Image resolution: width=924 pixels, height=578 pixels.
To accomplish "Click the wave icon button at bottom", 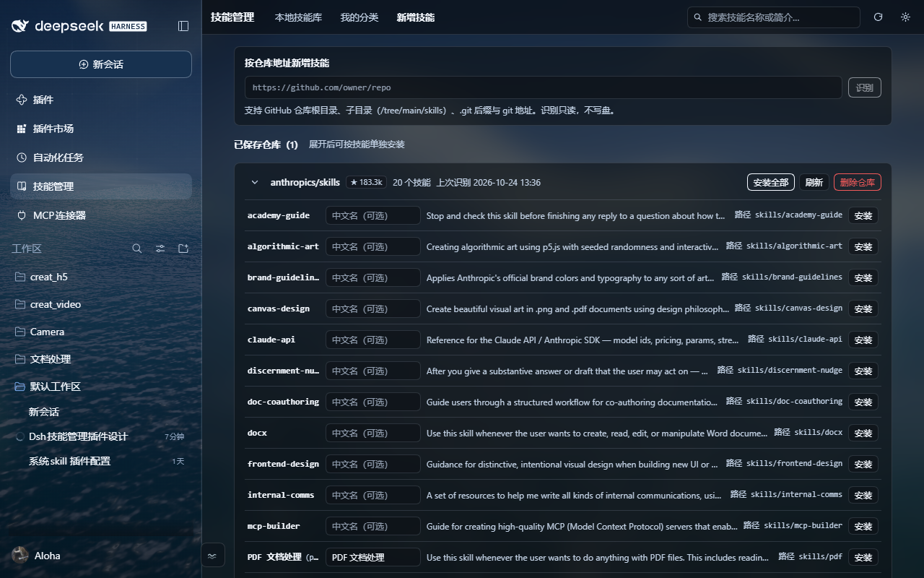I will click(212, 556).
